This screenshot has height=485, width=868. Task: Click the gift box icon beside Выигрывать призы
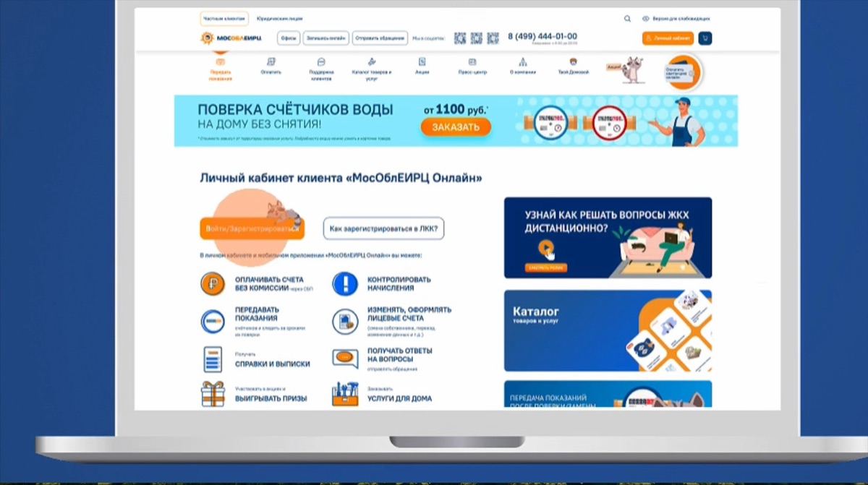[x=213, y=394]
